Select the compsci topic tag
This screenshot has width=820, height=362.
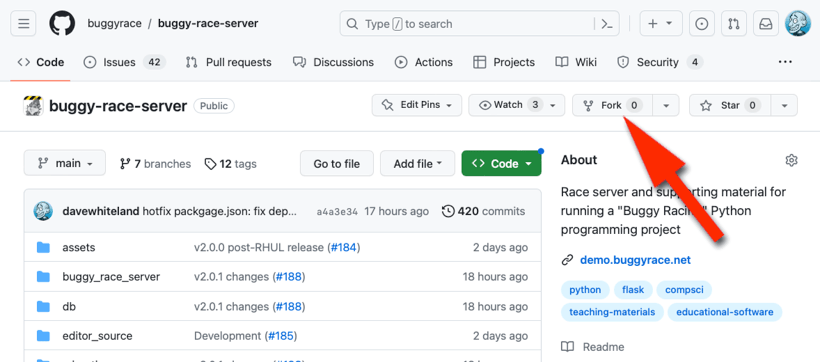tap(684, 290)
